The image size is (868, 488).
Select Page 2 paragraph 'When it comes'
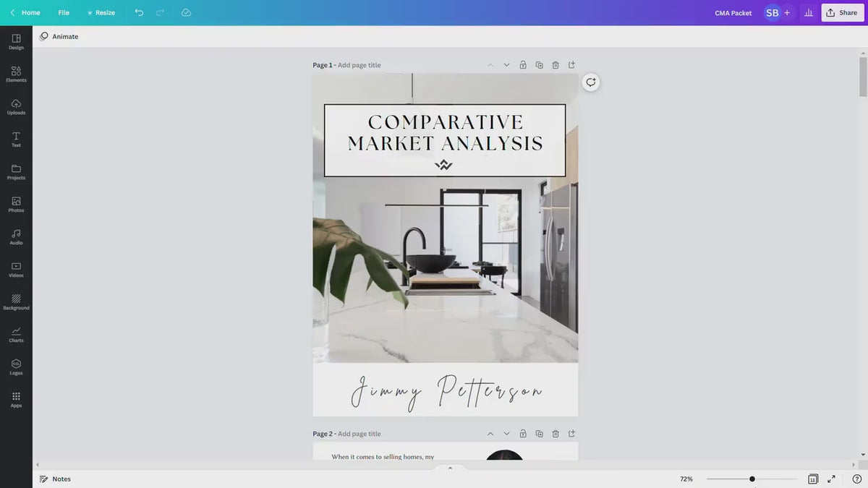point(383,457)
